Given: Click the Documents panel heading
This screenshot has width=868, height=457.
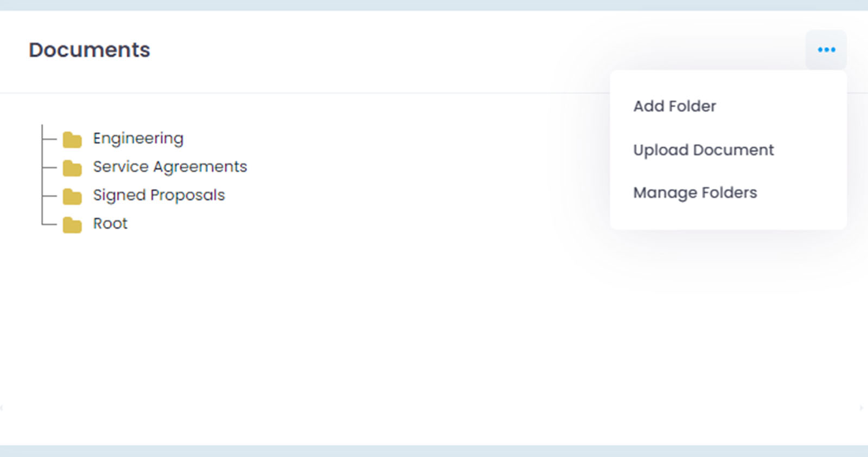Looking at the screenshot, I should tap(90, 50).
